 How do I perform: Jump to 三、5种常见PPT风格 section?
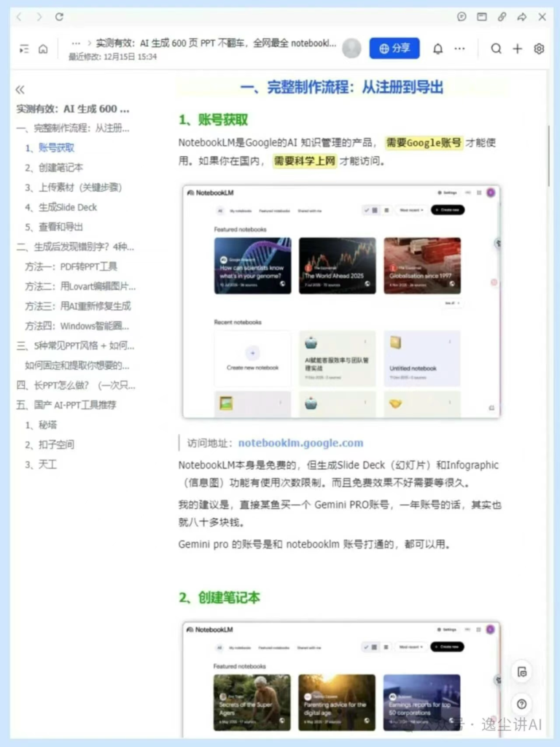[x=75, y=346]
